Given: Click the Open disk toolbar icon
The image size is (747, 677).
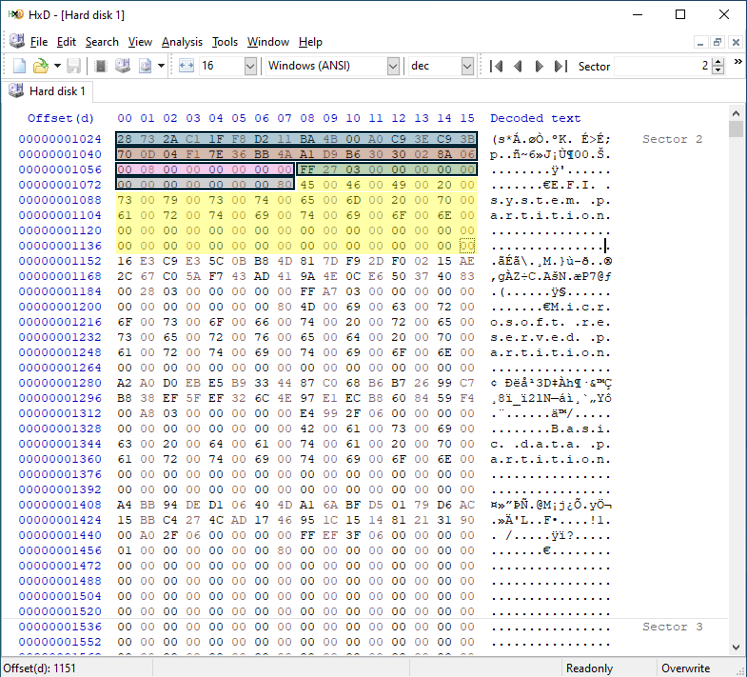Looking at the screenshot, I should point(122,66).
